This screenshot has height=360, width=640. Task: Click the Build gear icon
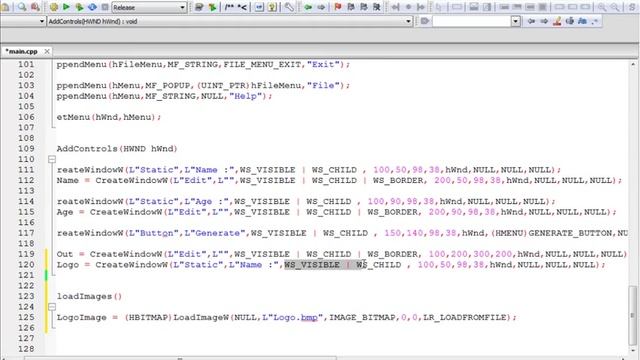[x=53, y=7]
